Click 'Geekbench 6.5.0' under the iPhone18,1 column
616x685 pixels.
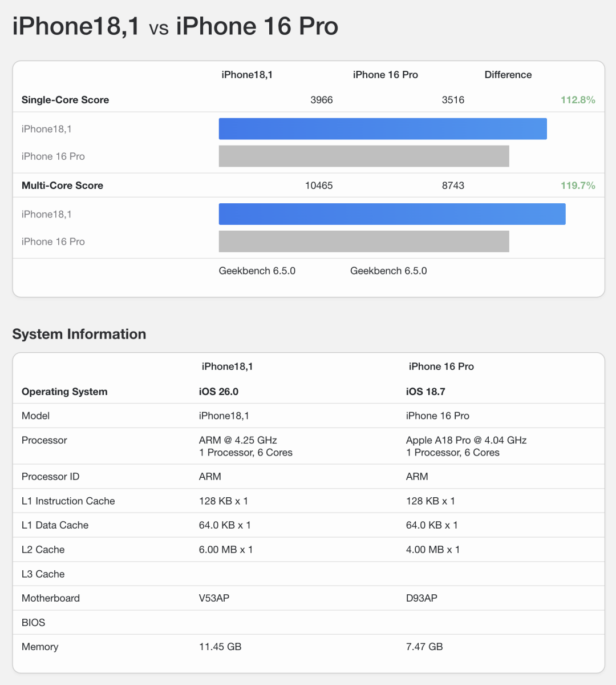pos(257,271)
